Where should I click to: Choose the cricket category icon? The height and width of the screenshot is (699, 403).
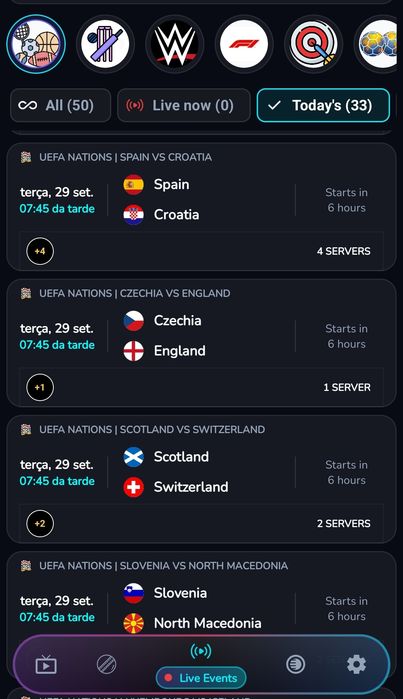pyautogui.click(x=105, y=44)
